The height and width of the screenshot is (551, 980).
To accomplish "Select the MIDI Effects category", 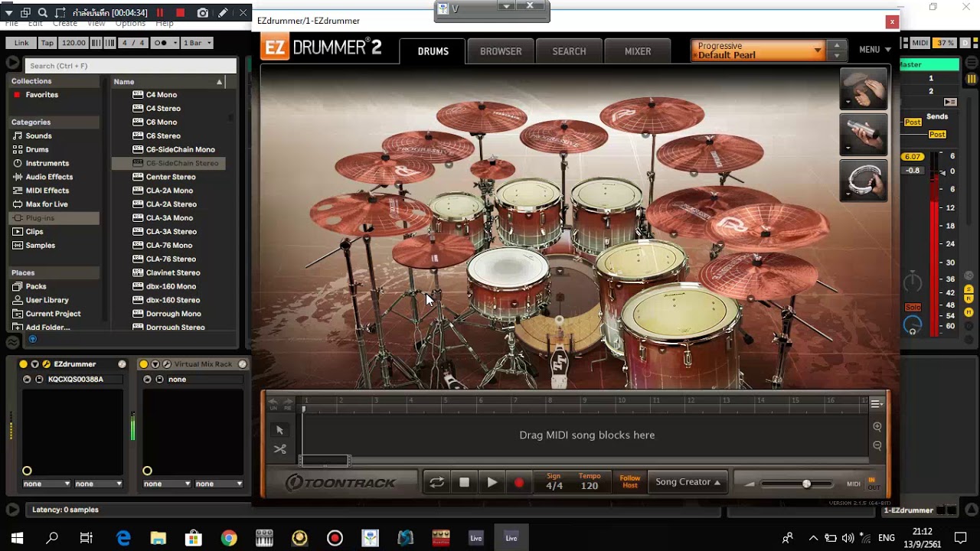I will (47, 191).
